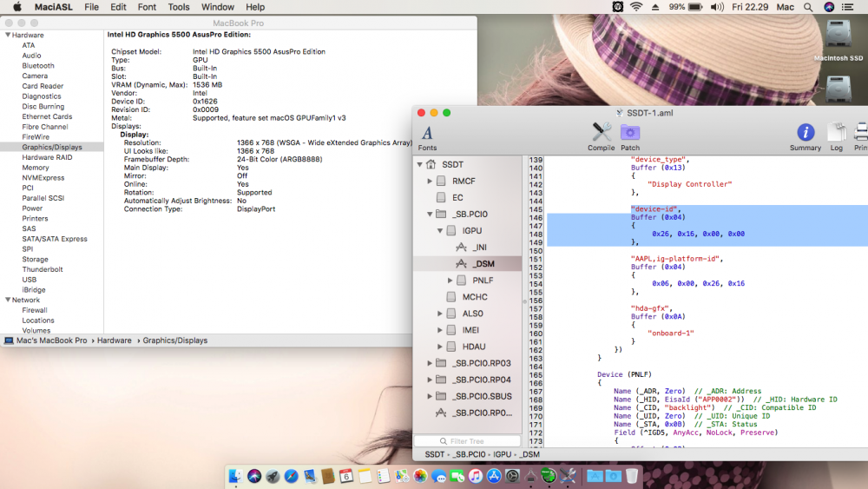Screen dimensions: 868x489
Task: Open FaceTime from the Dock
Action: click(457, 476)
